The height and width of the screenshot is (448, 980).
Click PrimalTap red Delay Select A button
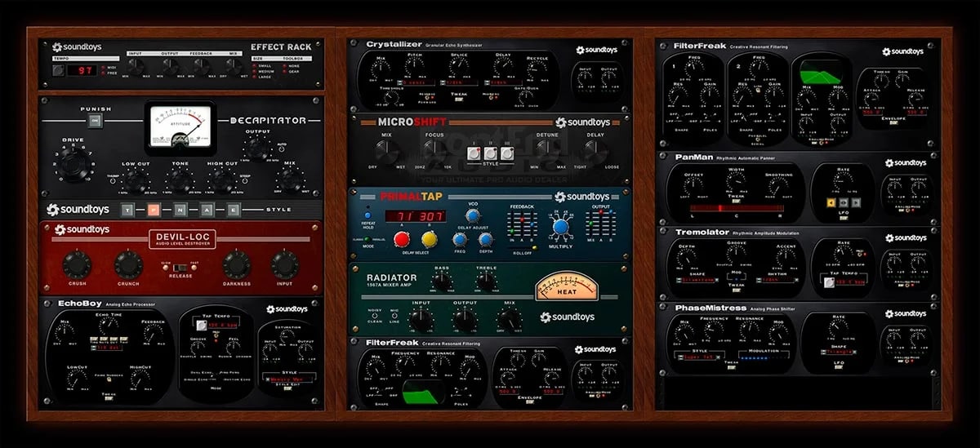click(x=400, y=238)
